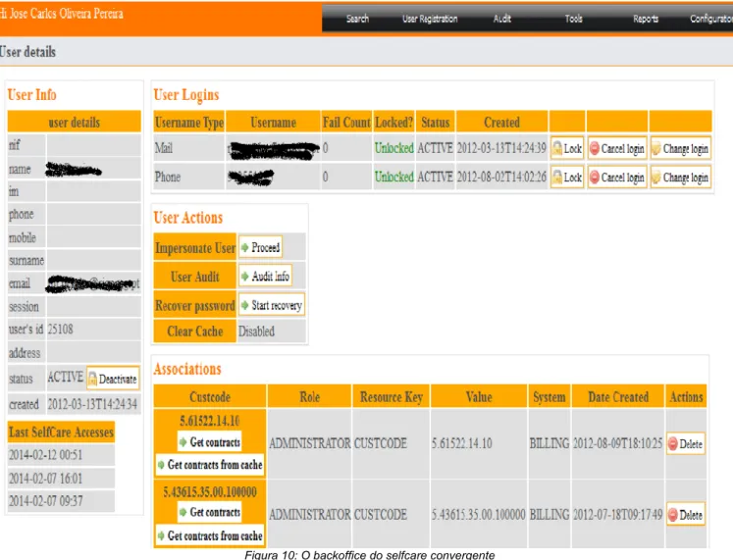Click the Impersonate User label
This screenshot has width=733, height=560.
[x=195, y=247]
